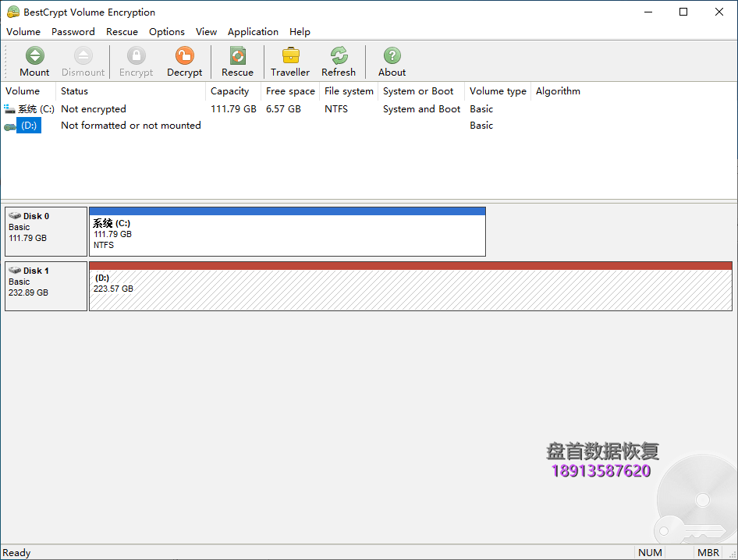The height and width of the screenshot is (560, 738).
Task: Open the Rescue menu
Action: tap(122, 31)
